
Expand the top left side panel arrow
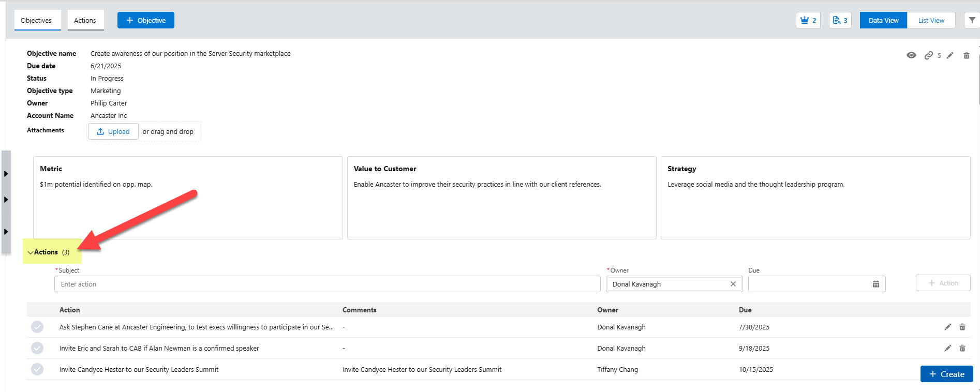tap(6, 174)
